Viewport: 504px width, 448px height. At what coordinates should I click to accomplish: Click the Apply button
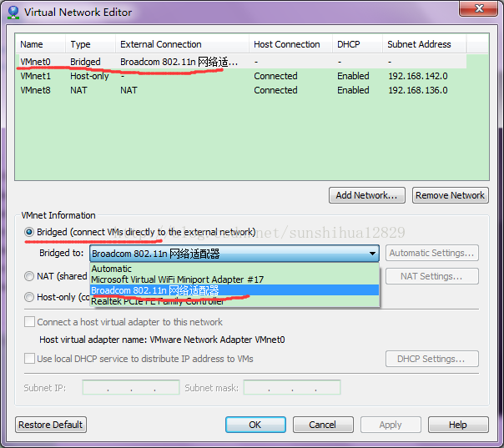point(391,425)
